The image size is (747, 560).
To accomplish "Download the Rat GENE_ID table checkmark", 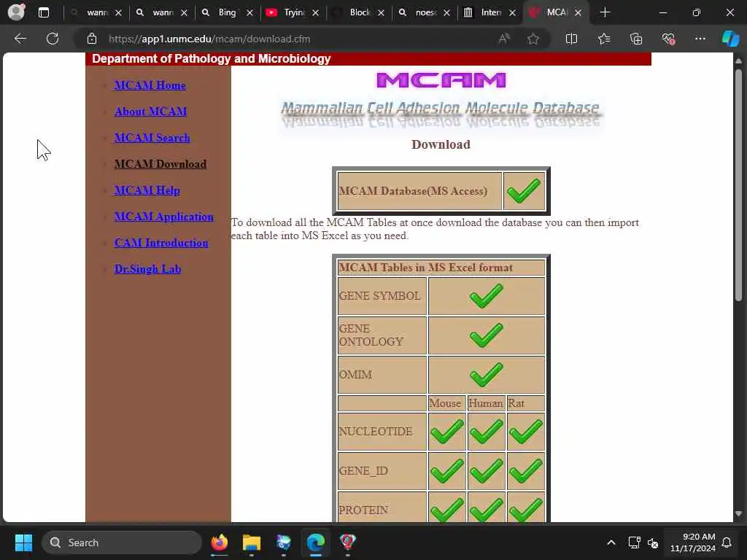I will point(525,471).
